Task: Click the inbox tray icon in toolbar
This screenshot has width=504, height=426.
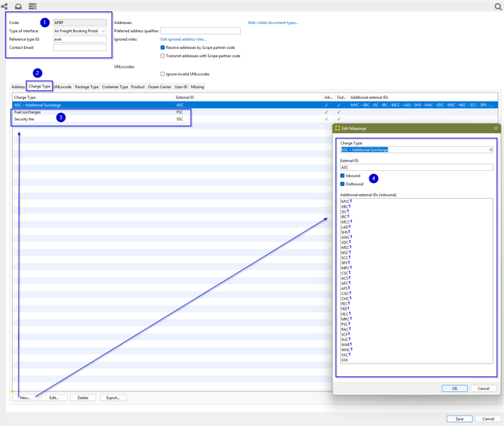Action: (x=19, y=6)
